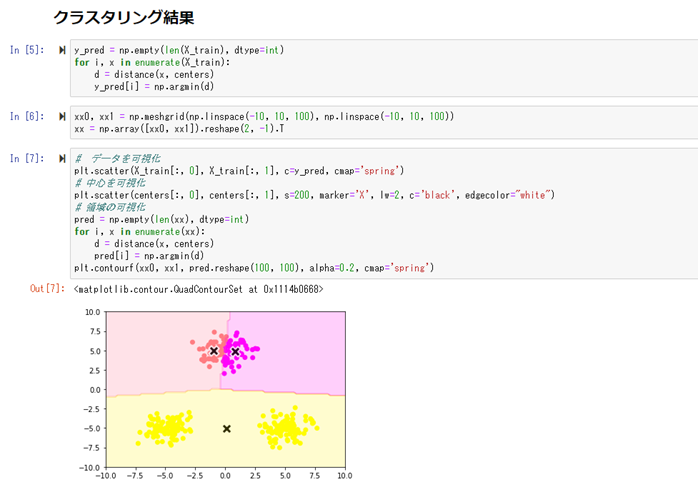Image resolution: width=698 pixels, height=487 pixels.
Task: Click the plt.scatter(centers...) marker='X' line
Action: (314, 195)
